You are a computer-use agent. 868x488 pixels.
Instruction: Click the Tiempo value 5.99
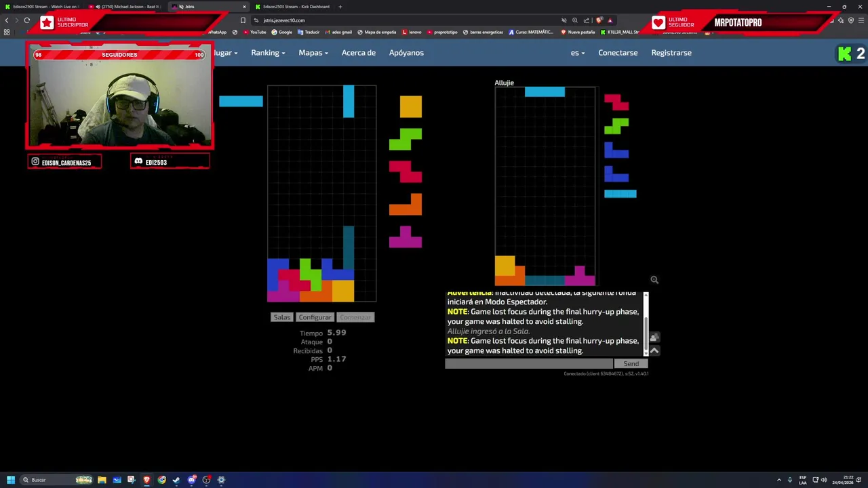pos(336,333)
